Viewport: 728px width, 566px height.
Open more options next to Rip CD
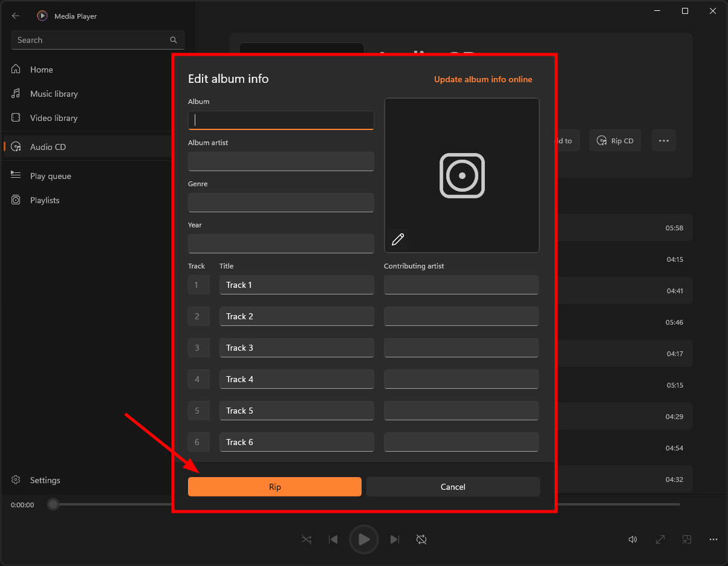[663, 140]
